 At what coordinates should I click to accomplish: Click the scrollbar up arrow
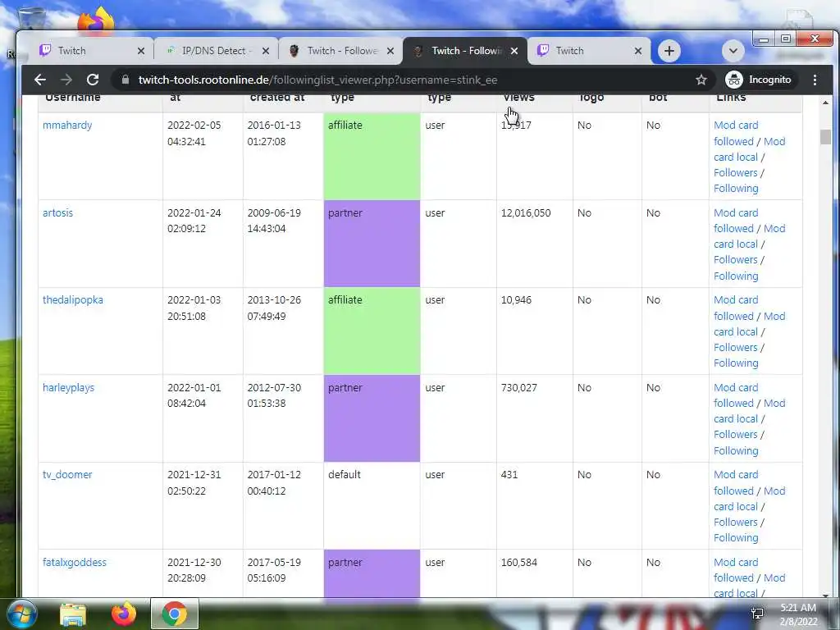coord(825,102)
